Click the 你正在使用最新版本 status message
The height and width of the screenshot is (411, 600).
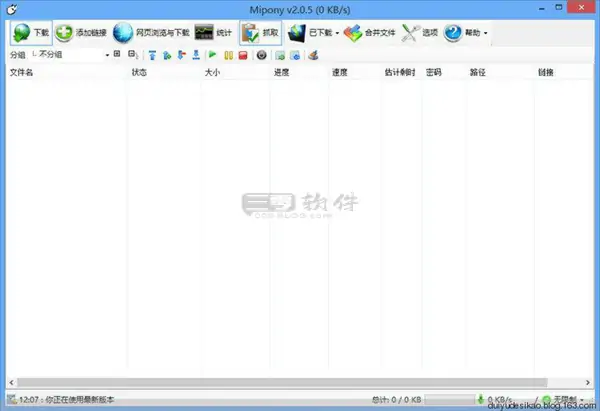coord(80,400)
